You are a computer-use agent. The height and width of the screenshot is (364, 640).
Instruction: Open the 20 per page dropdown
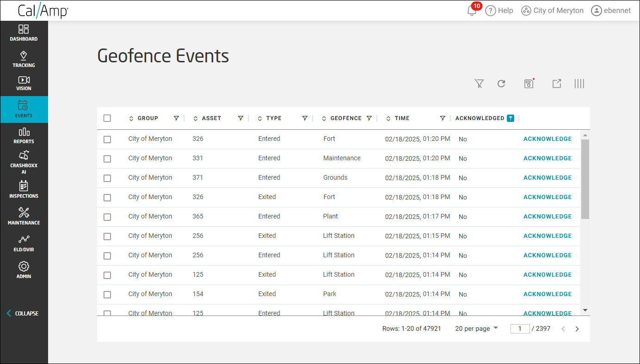pyautogui.click(x=477, y=328)
